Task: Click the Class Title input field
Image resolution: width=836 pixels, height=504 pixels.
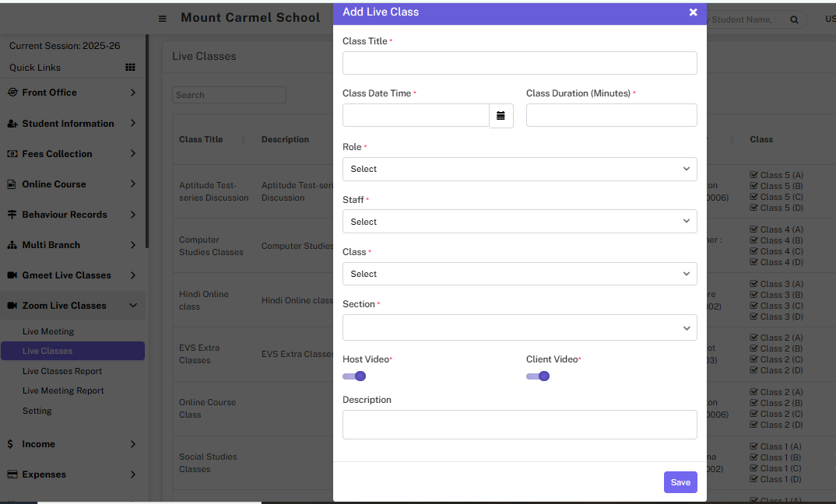Action: tap(519, 63)
